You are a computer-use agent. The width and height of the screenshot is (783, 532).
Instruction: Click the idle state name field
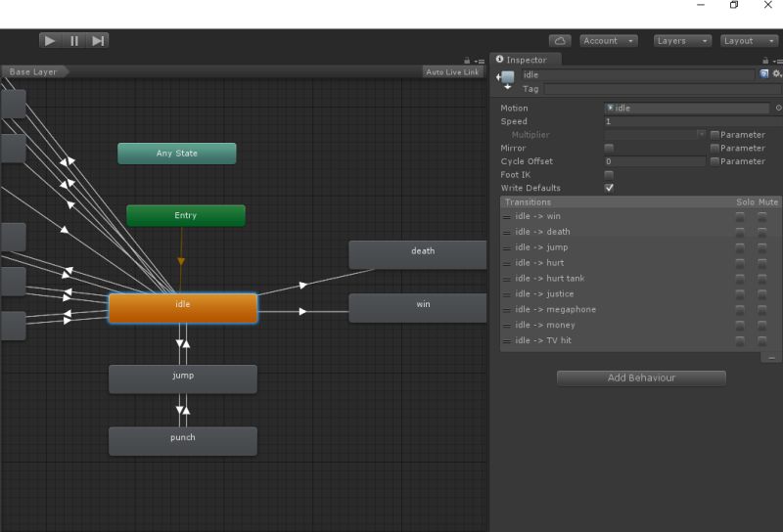click(638, 75)
